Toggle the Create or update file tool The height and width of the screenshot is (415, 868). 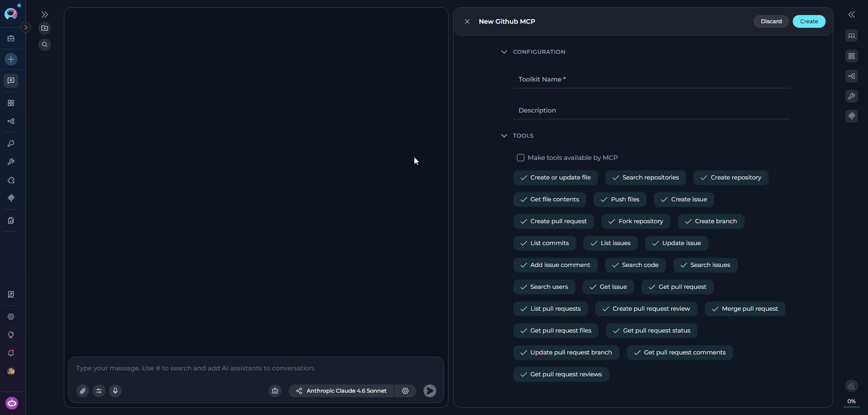pyautogui.click(x=556, y=178)
